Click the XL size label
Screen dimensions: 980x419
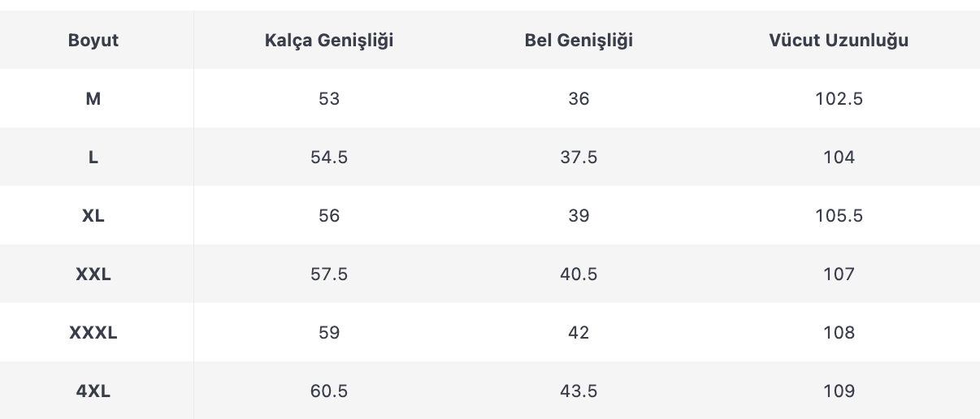93,216
